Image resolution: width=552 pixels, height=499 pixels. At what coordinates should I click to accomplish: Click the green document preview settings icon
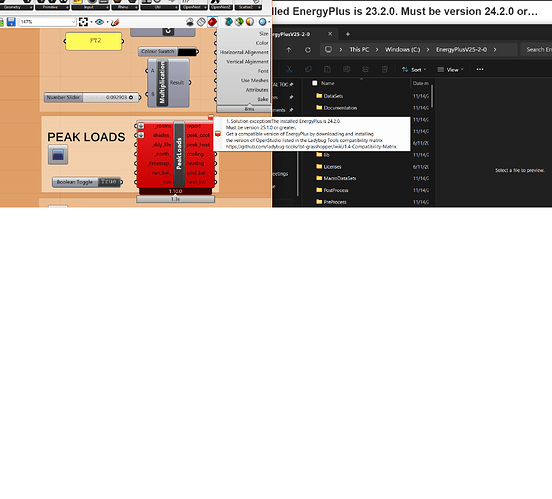coord(239,22)
